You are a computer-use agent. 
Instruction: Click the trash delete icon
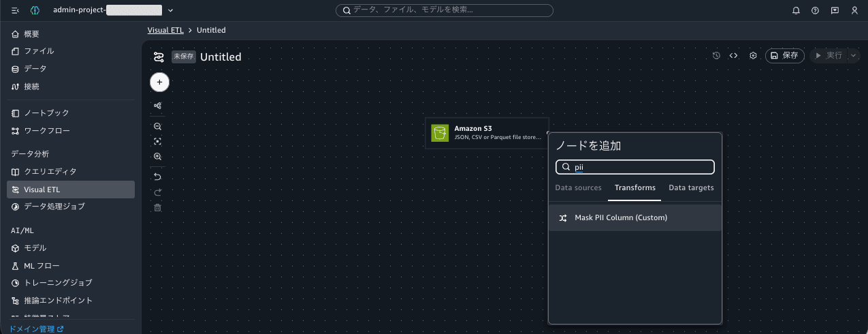[x=158, y=207]
